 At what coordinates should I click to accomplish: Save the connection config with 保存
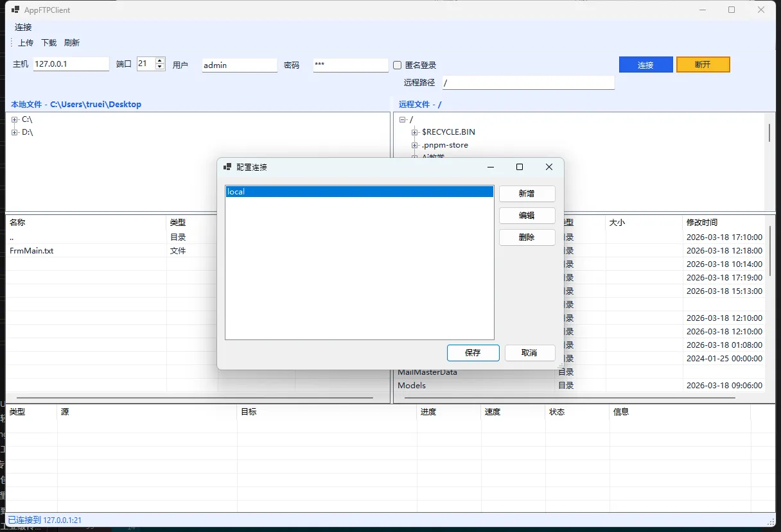point(473,353)
